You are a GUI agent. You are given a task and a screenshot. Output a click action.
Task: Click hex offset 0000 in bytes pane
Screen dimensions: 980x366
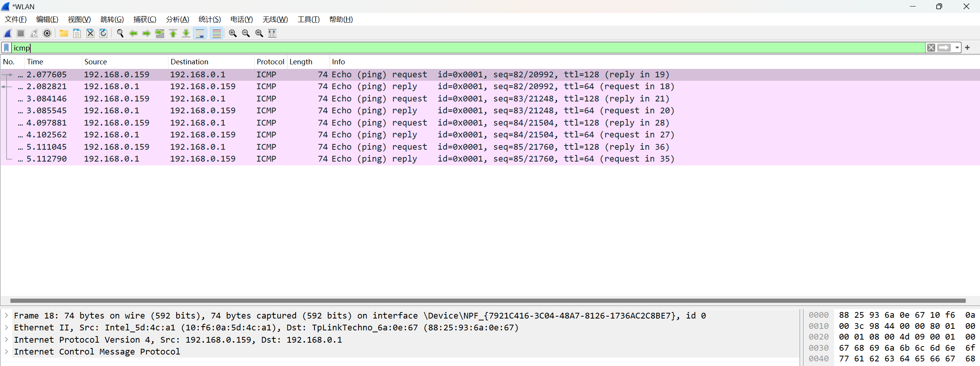pos(818,315)
